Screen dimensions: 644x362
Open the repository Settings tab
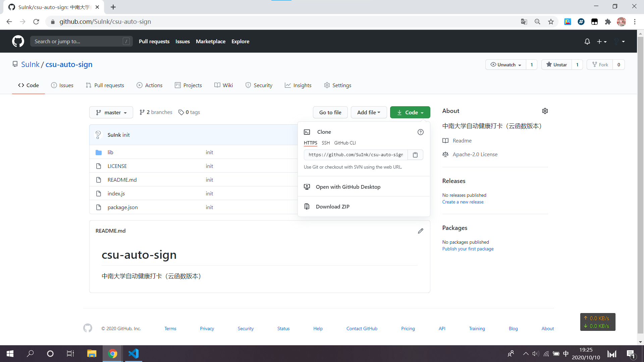pos(338,85)
